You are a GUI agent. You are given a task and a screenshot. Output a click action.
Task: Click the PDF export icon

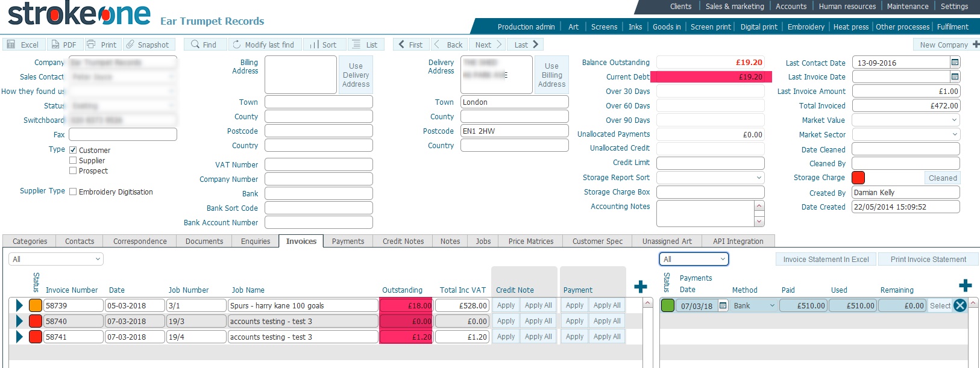coord(55,45)
